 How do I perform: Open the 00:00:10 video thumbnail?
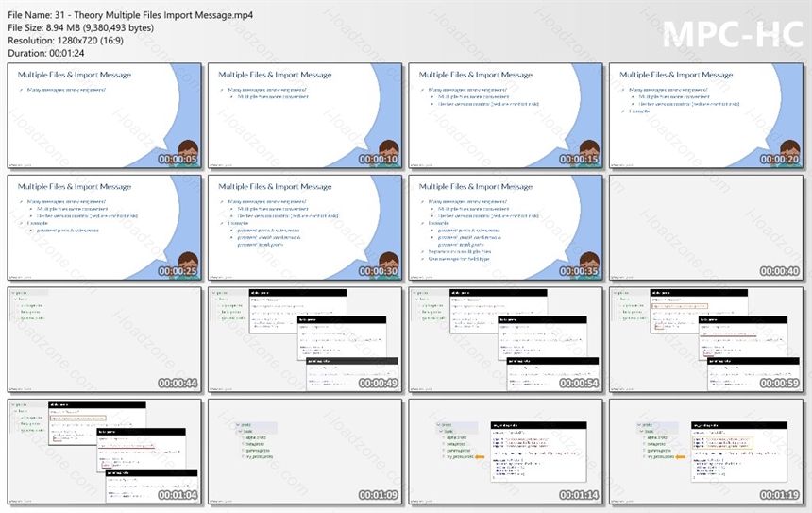304,115
